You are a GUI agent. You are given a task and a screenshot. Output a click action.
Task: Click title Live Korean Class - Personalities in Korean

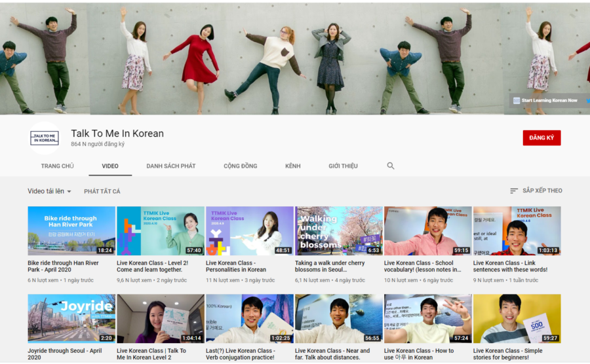click(236, 266)
